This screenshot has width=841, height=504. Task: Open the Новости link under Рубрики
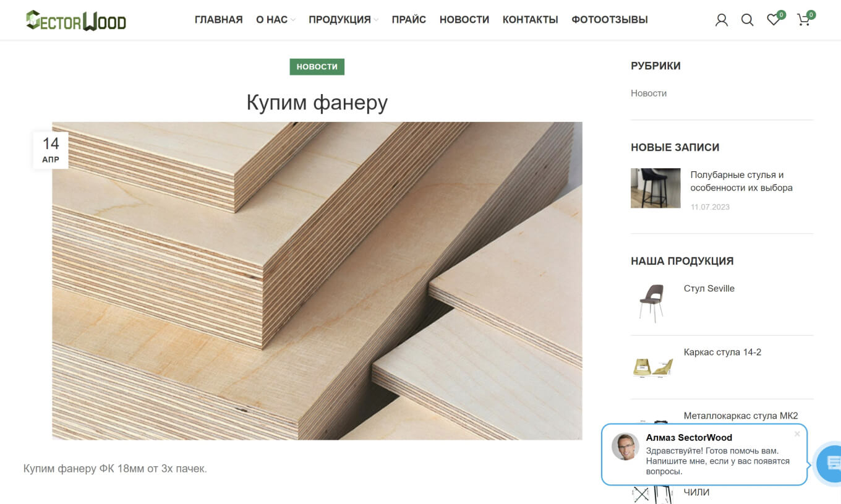[649, 93]
